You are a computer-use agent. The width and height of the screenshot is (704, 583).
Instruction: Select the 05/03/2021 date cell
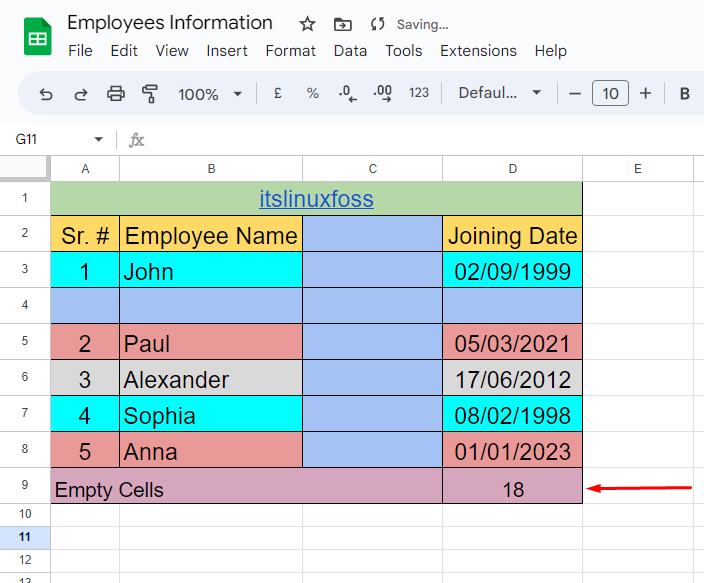tap(513, 342)
